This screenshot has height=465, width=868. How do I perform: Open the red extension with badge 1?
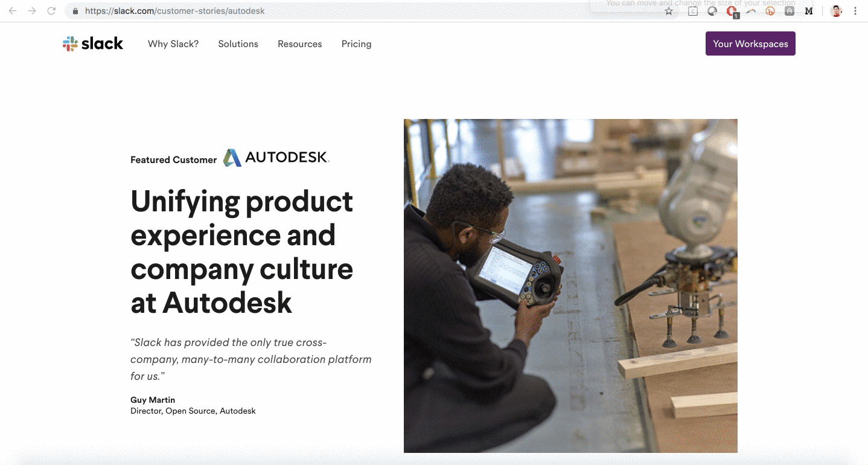pyautogui.click(x=732, y=11)
